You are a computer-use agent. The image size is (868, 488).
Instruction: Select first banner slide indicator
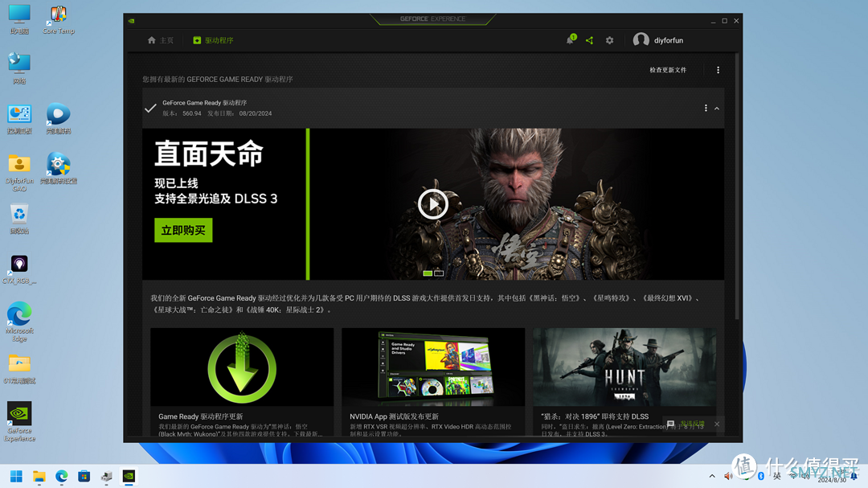pyautogui.click(x=428, y=273)
